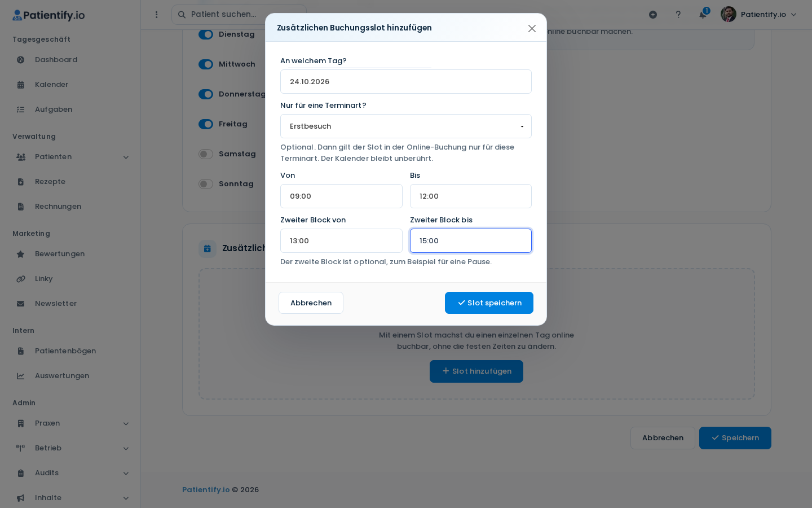
Task: Enable the Sonntag toggle
Action: pos(206,184)
